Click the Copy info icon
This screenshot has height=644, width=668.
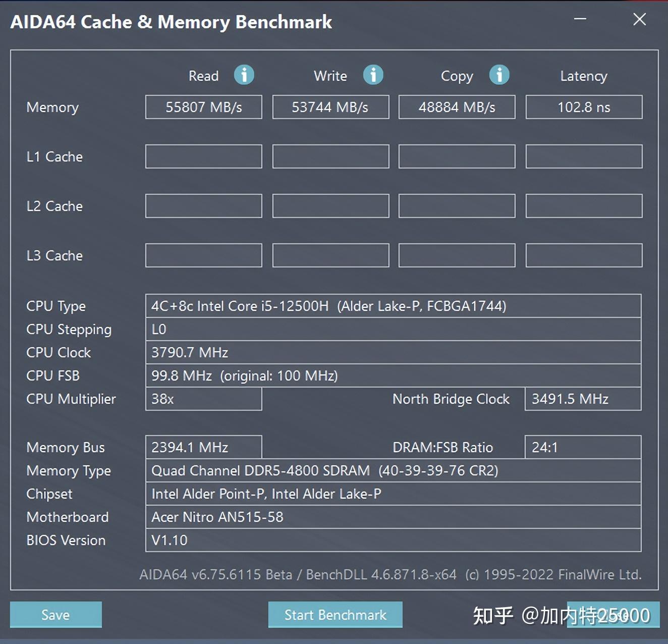click(499, 75)
